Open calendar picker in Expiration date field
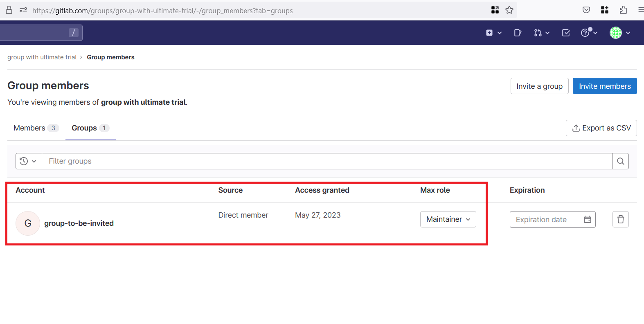This screenshot has height=324, width=644. (x=587, y=219)
